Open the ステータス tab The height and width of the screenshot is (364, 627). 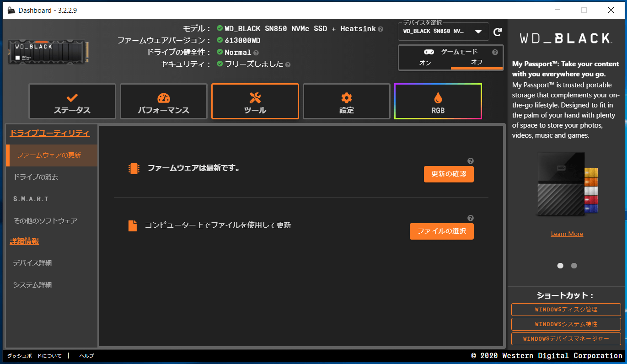coord(72,102)
